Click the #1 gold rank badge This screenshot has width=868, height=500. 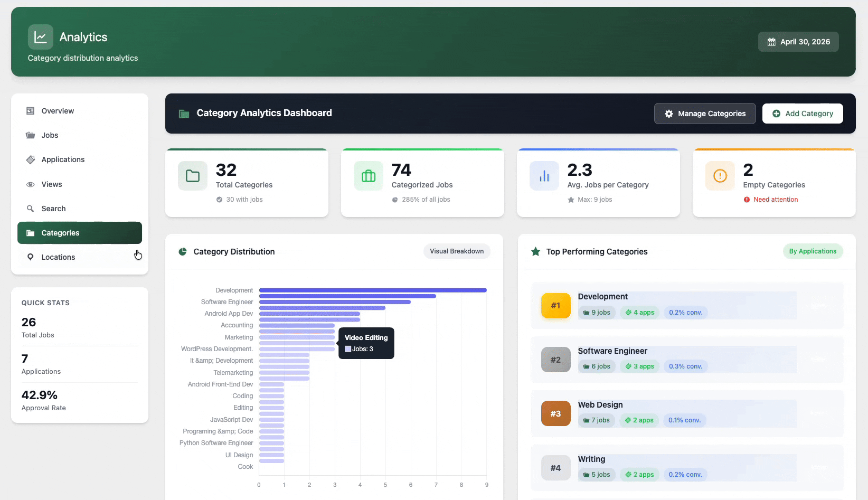coord(556,306)
